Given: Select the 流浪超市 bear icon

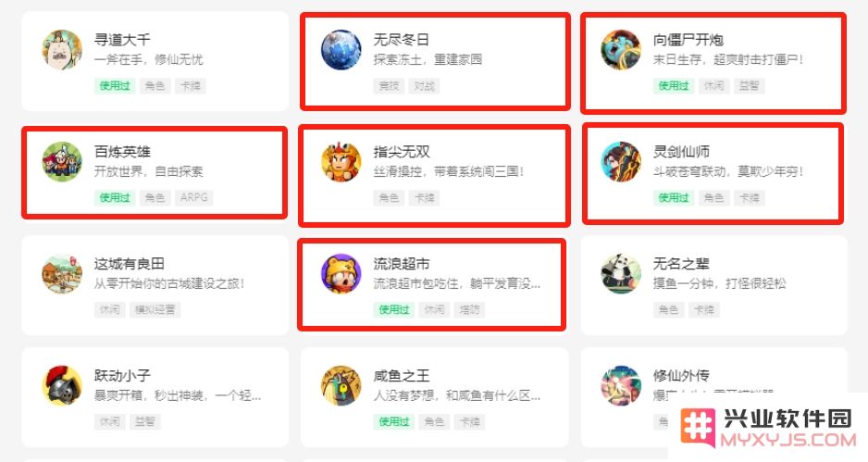Looking at the screenshot, I should tap(341, 274).
